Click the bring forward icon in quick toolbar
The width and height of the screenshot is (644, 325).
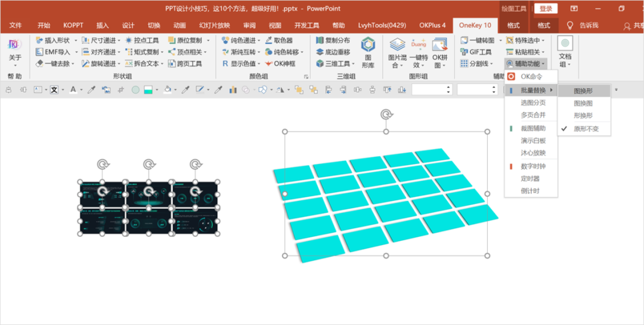click(299, 89)
